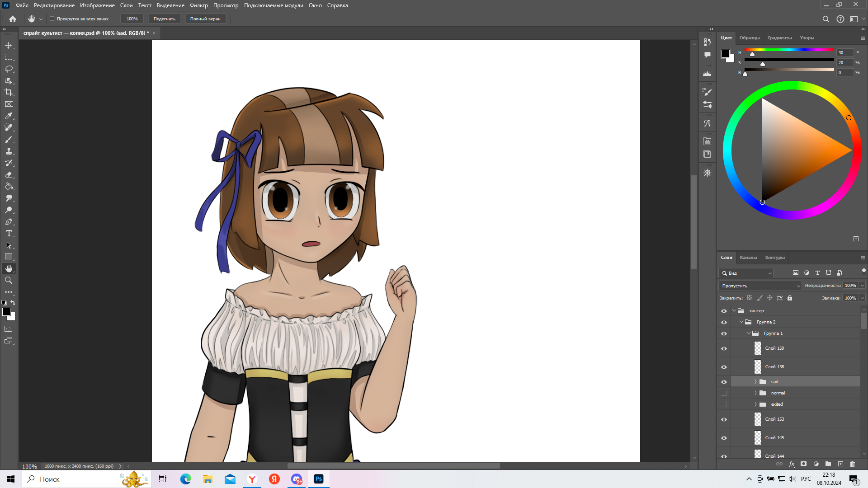Select the Clone Stamp tool
Viewport: 868px width, 488px height.
pos(9,151)
